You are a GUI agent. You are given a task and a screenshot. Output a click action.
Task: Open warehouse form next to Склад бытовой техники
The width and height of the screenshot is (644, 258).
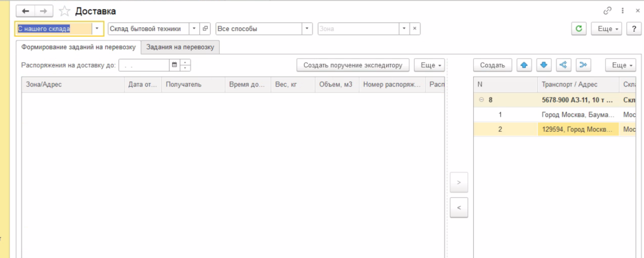tap(205, 29)
